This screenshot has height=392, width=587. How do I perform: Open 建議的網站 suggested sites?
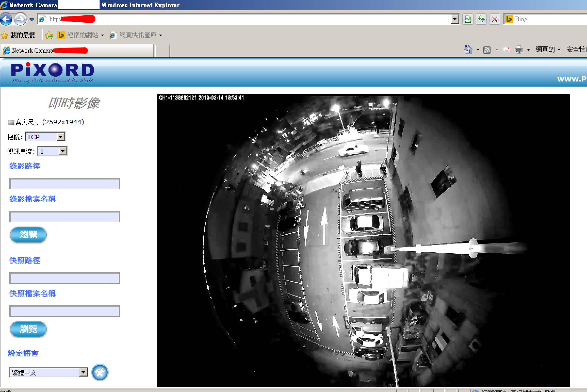pos(81,35)
